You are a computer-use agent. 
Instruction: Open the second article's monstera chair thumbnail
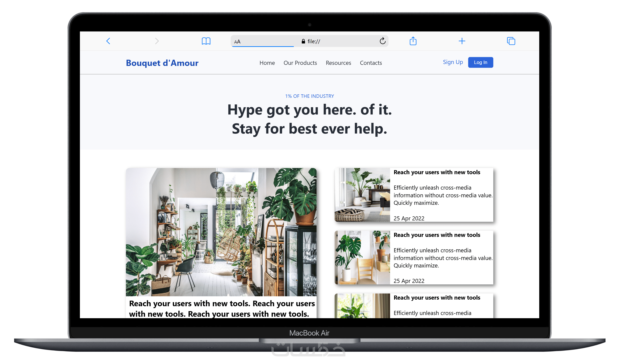362,257
